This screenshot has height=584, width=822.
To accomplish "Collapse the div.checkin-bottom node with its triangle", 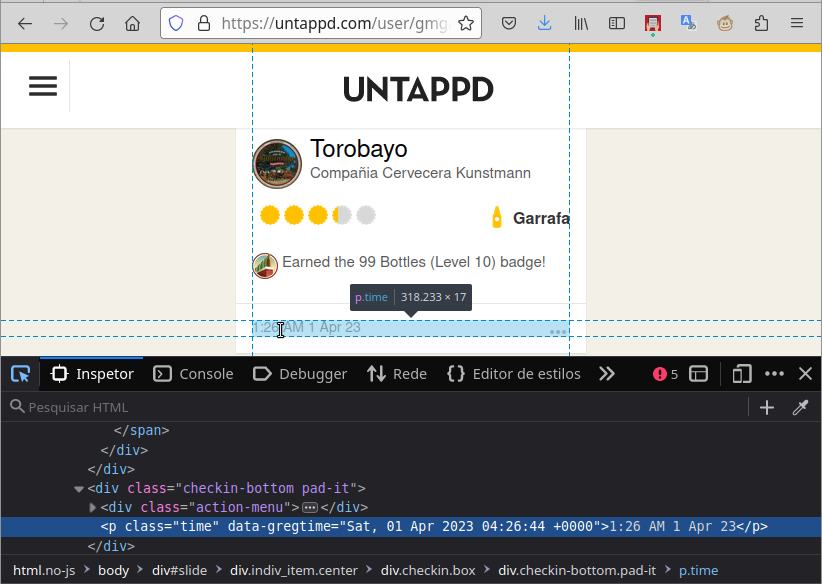I will click(78, 488).
